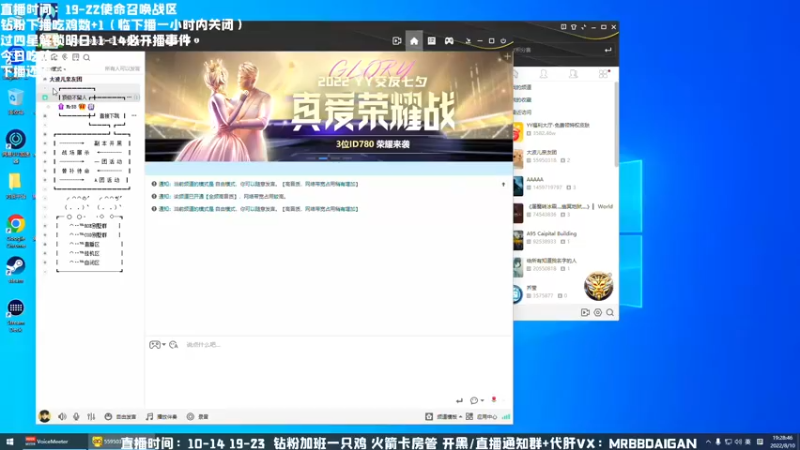Click the user avatar in bottom bar
The image size is (800, 450).
(x=44, y=416)
